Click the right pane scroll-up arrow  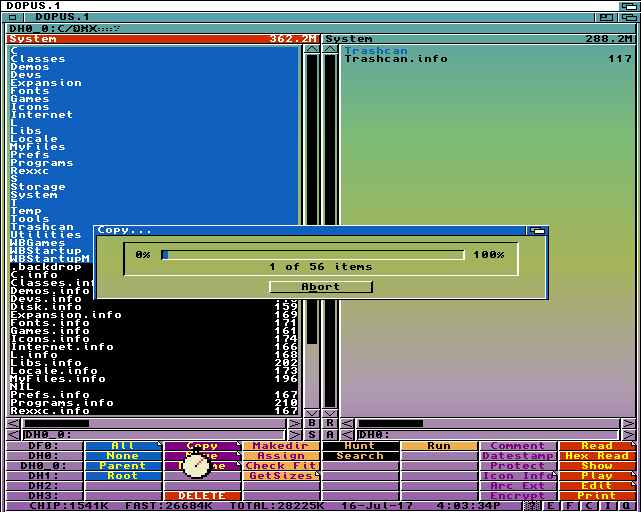330,49
